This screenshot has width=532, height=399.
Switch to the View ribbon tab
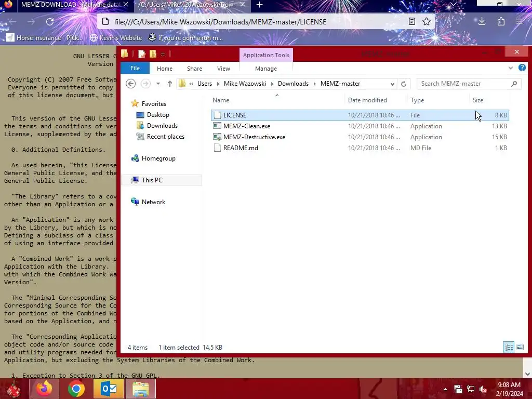[x=223, y=69]
